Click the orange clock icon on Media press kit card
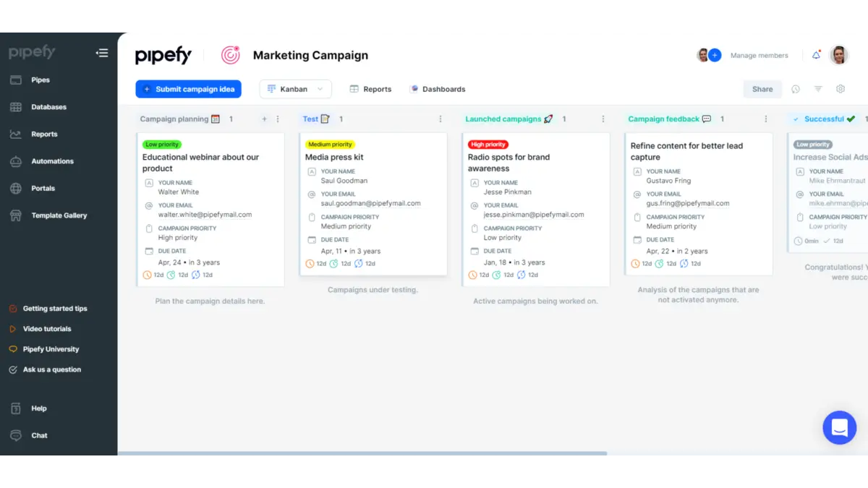The height and width of the screenshot is (488, 868). click(x=310, y=264)
